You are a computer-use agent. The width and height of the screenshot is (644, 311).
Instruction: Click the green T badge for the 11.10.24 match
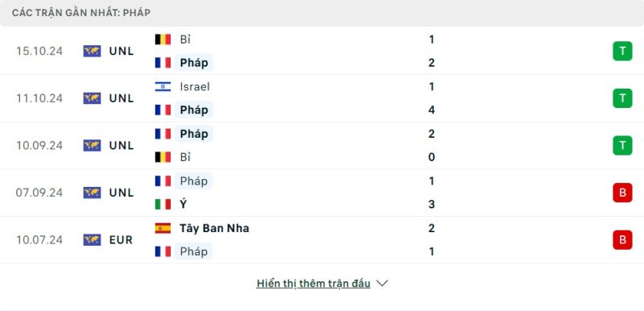pyautogui.click(x=622, y=98)
